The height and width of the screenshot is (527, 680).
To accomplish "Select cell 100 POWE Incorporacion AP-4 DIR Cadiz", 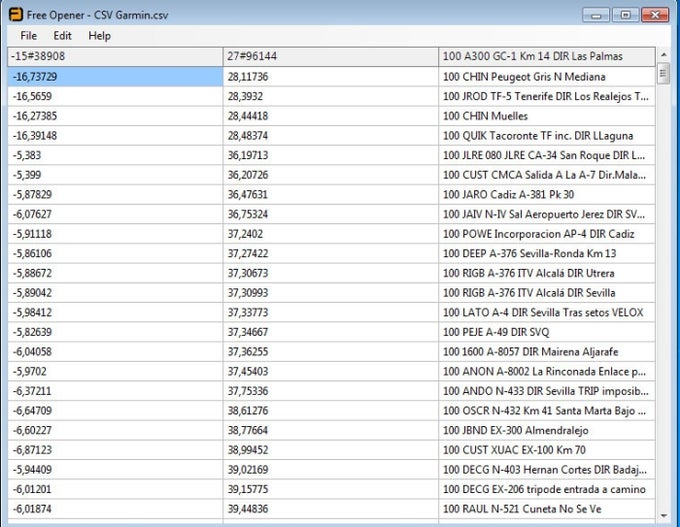I will (x=547, y=234).
